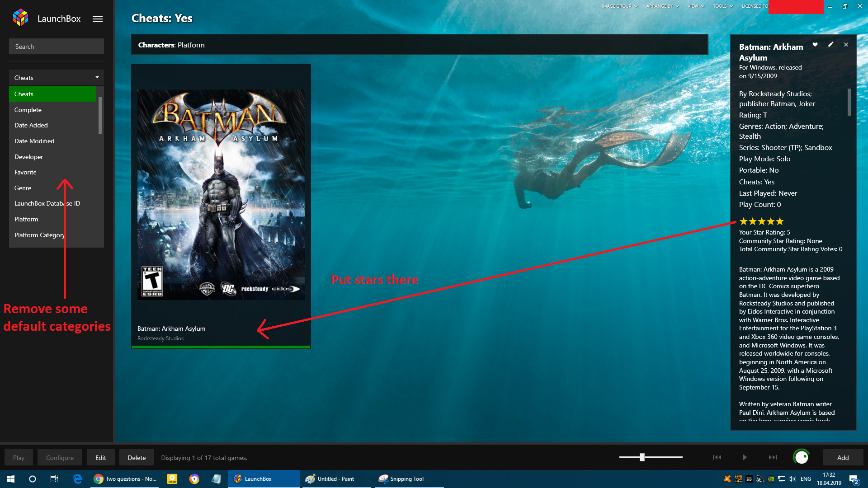Open the SSD utility tray icon
868x488 pixels.
[x=749, y=479]
